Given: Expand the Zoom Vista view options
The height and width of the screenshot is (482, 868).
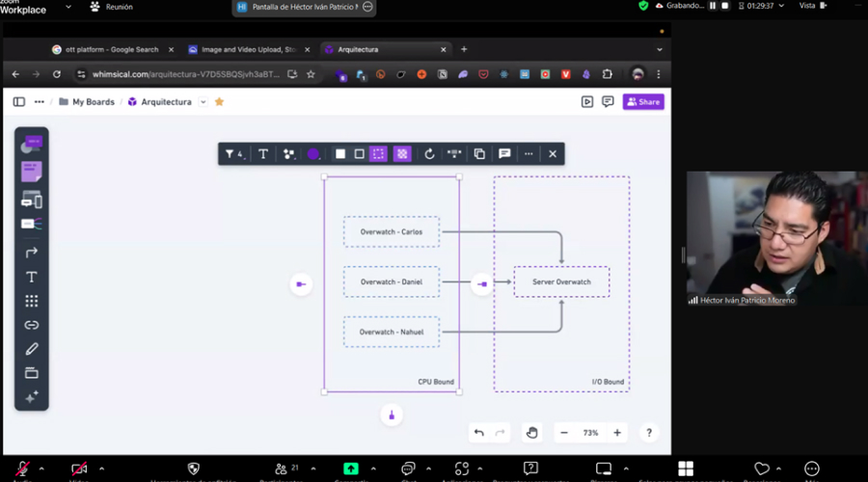Looking at the screenshot, I should click(813, 6).
